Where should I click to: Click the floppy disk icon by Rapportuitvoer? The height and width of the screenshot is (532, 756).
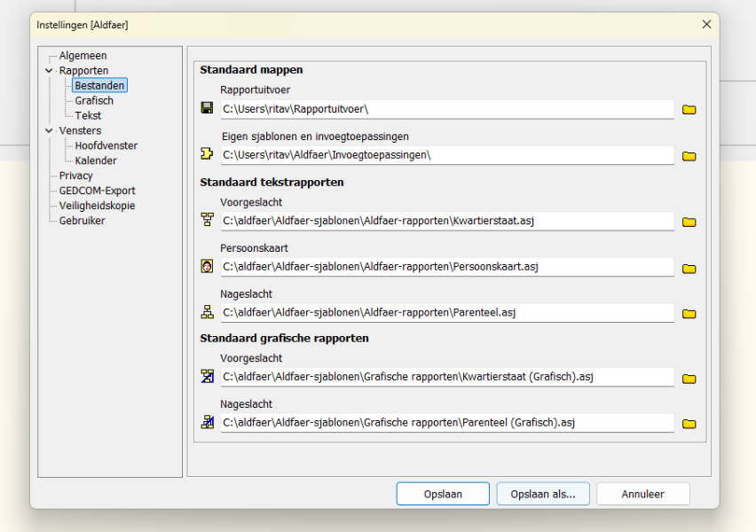click(x=207, y=108)
